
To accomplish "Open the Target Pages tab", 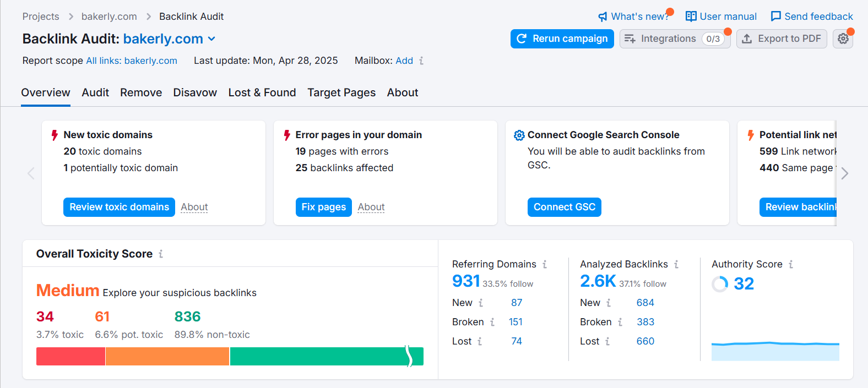I will click(x=341, y=92).
